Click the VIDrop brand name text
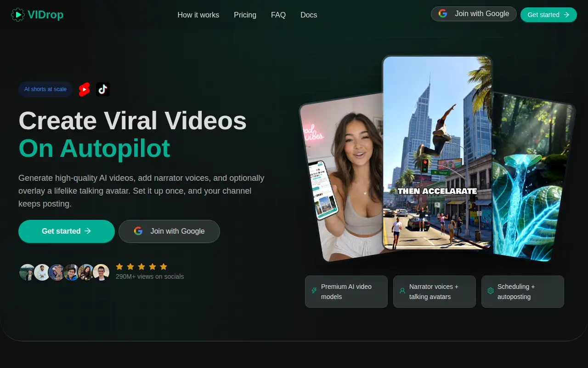 click(x=45, y=15)
